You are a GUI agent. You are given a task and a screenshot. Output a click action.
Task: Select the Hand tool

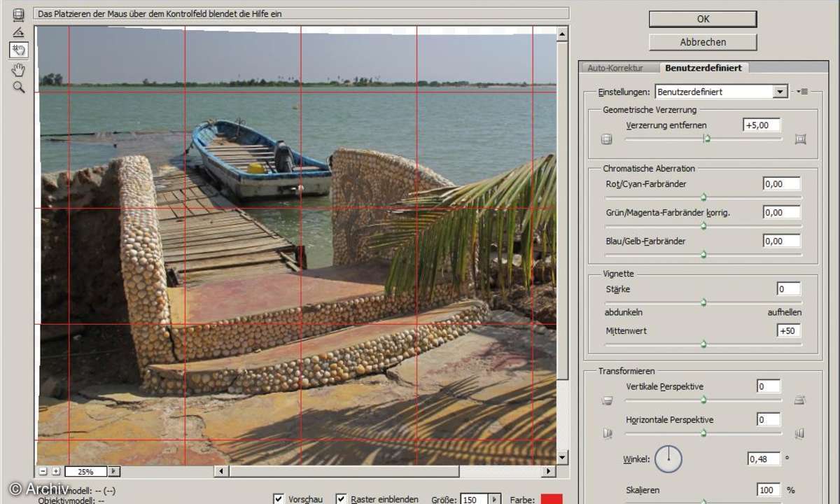tap(19, 69)
